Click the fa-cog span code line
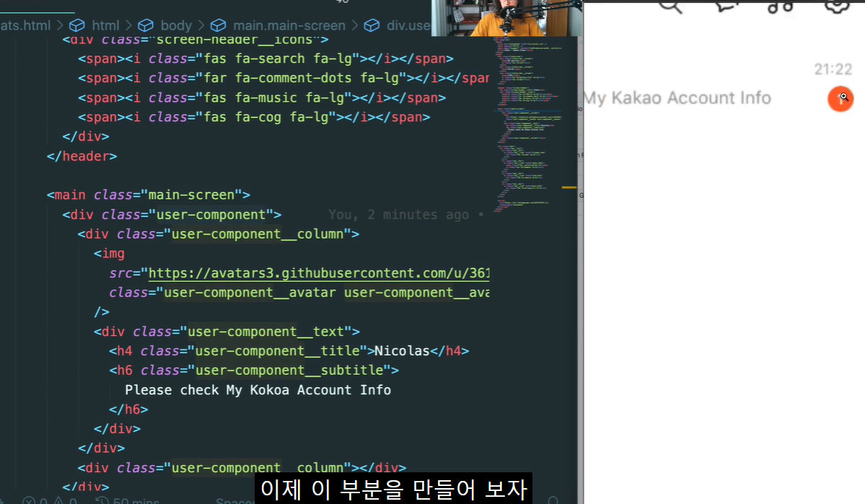The width and height of the screenshot is (865, 504). tap(254, 118)
